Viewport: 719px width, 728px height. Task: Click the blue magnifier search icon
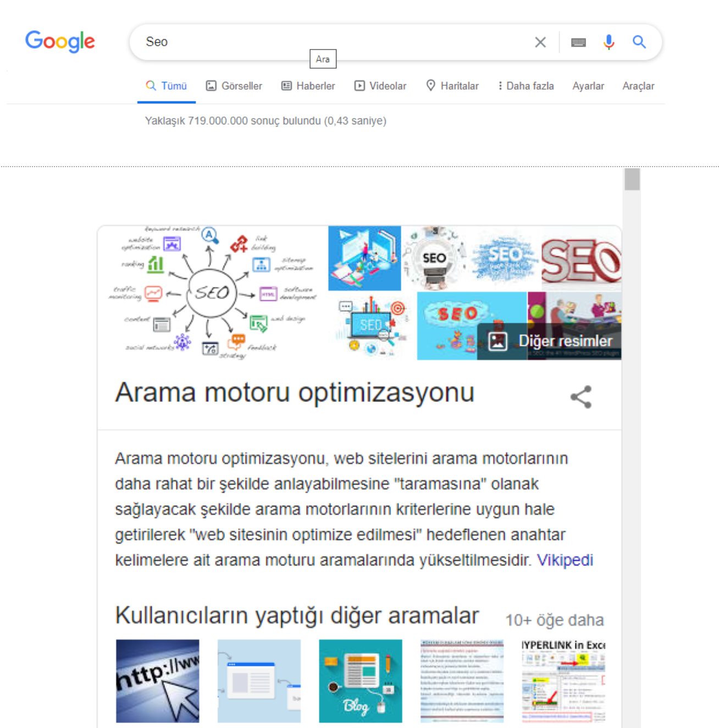[x=639, y=42]
